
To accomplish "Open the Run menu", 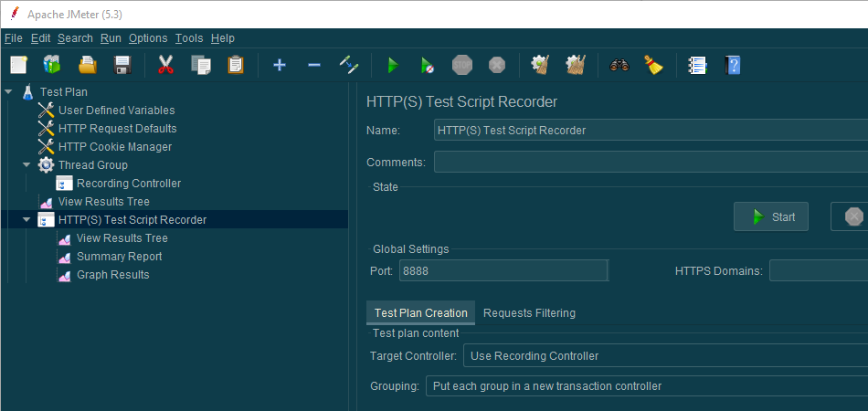I will (111, 38).
